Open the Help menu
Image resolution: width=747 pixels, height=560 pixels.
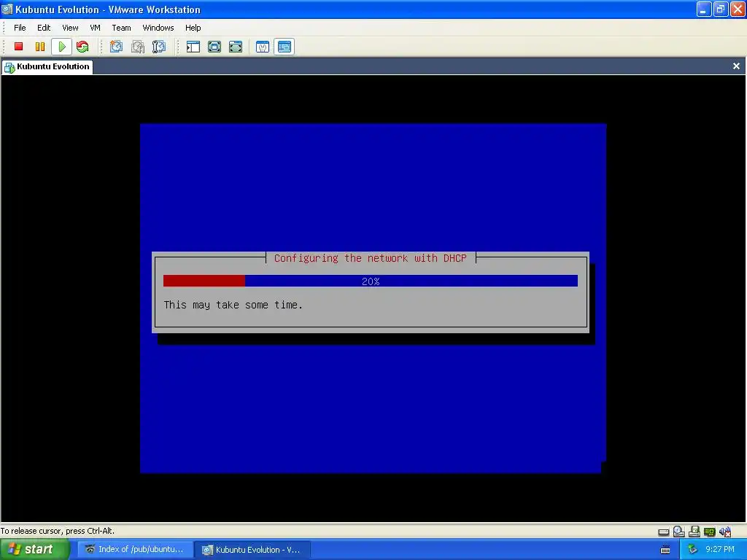(193, 28)
